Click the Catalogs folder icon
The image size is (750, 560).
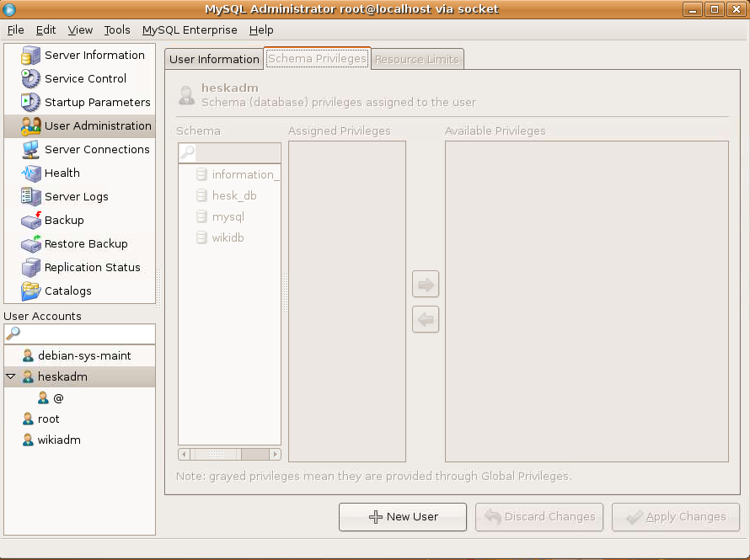click(30, 291)
